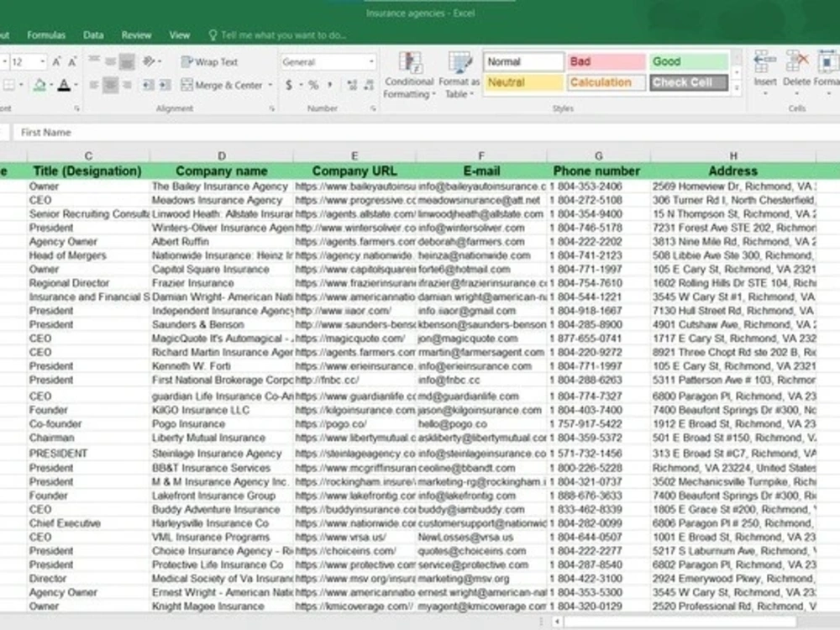The image size is (840, 630).
Task: Open Font settings dialog launcher
Action: (x=76, y=108)
